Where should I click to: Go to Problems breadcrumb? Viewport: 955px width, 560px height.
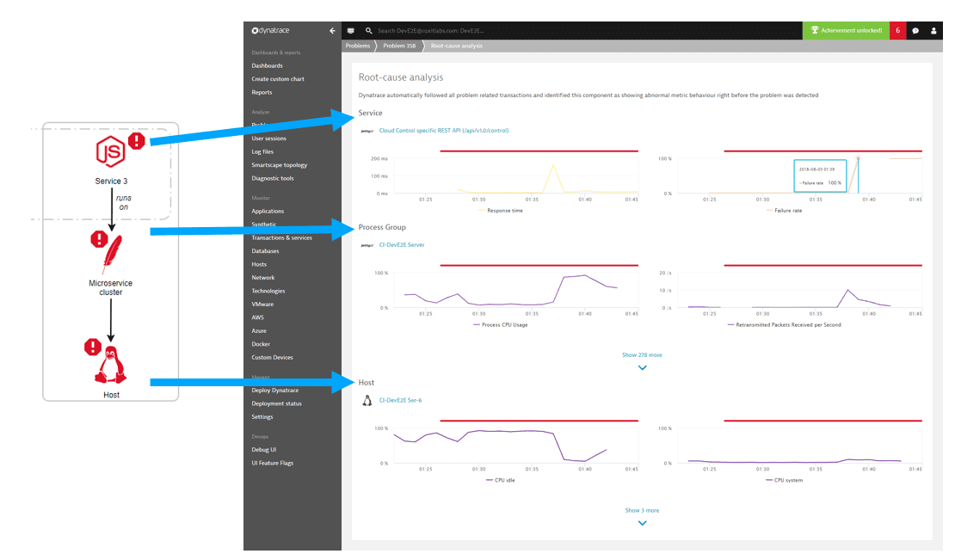(x=358, y=46)
